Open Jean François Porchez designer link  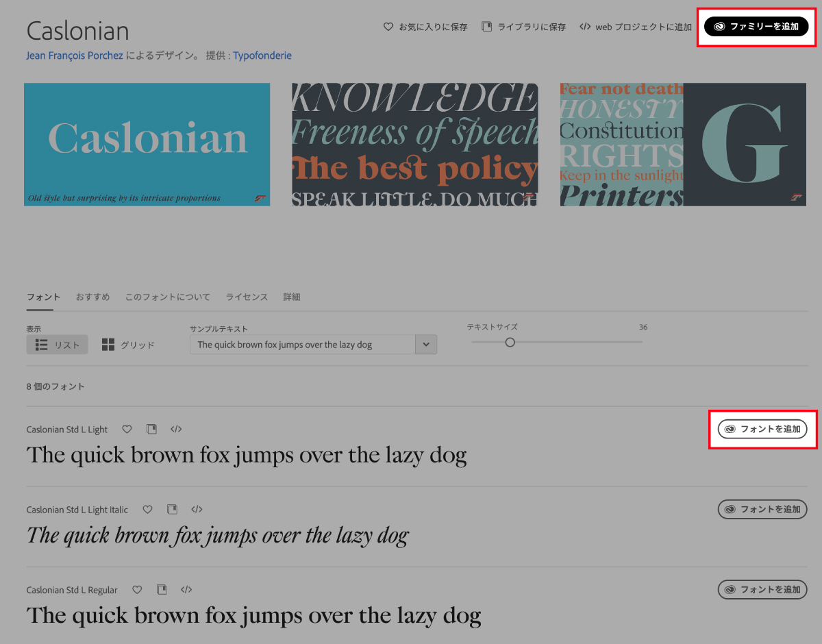click(x=75, y=55)
